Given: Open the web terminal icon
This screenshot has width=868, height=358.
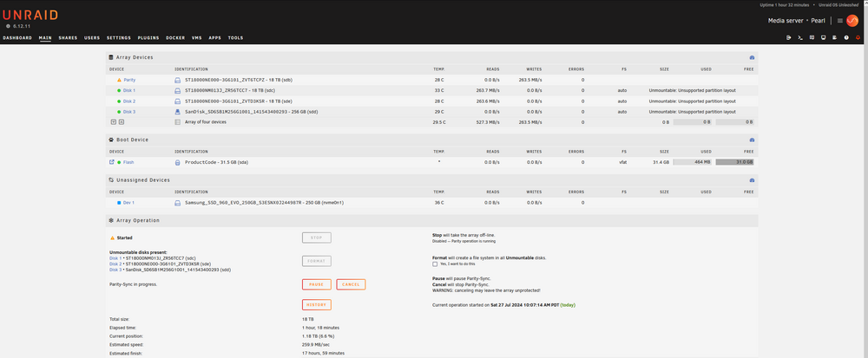Looking at the screenshot, I should pyautogui.click(x=800, y=37).
